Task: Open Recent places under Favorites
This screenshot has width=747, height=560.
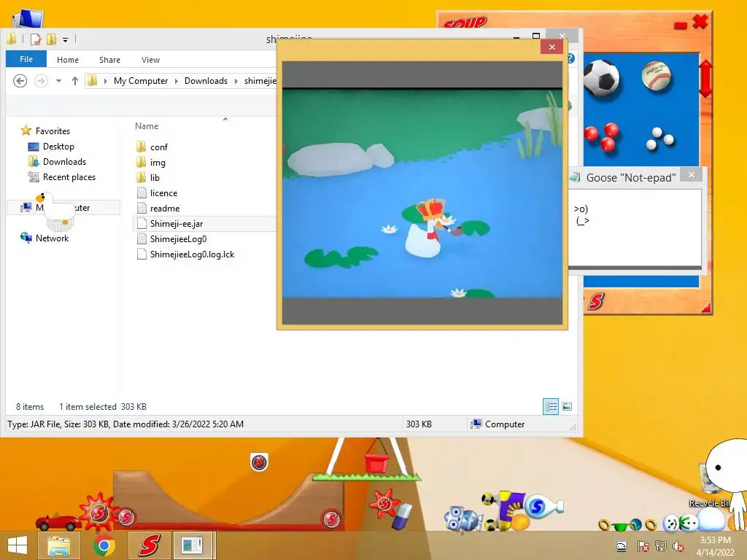Action: point(69,177)
